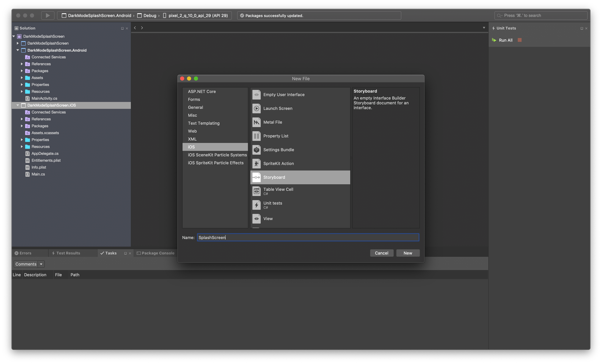Open the Package Console tab
Viewport: 602px width, 364px height.
point(155,253)
